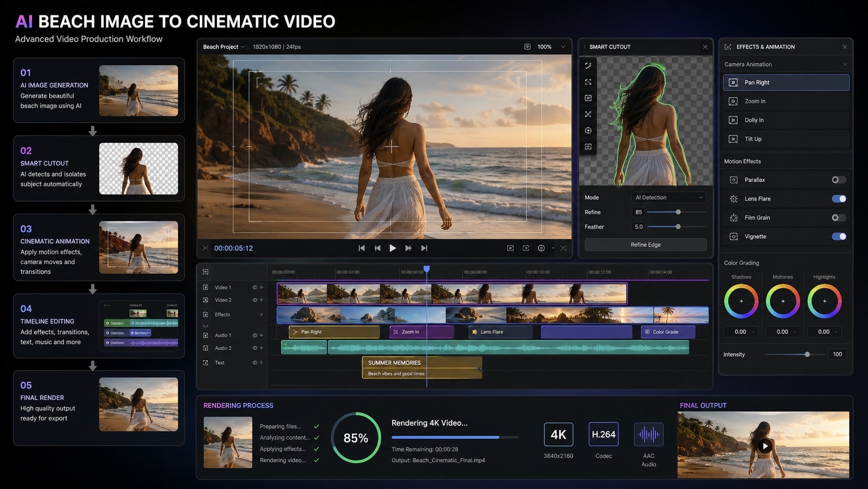Click the Dolly In animation icon
868x489 pixels.
click(733, 120)
